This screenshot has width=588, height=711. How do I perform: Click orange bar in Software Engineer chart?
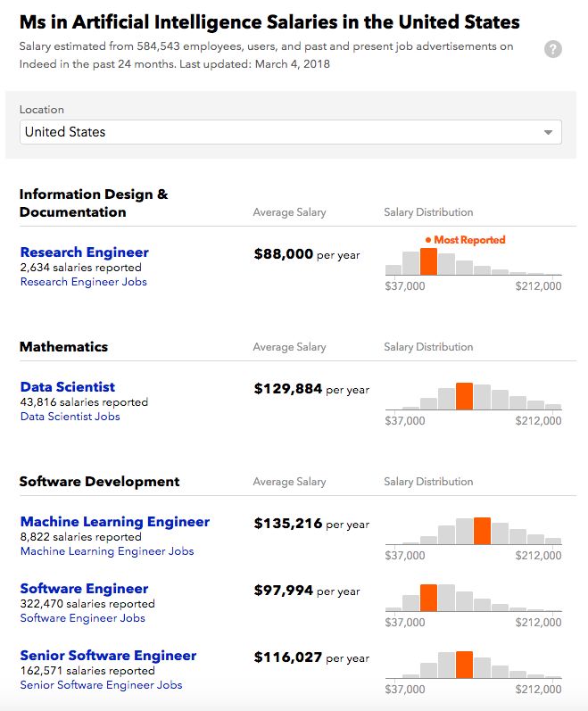(428, 598)
